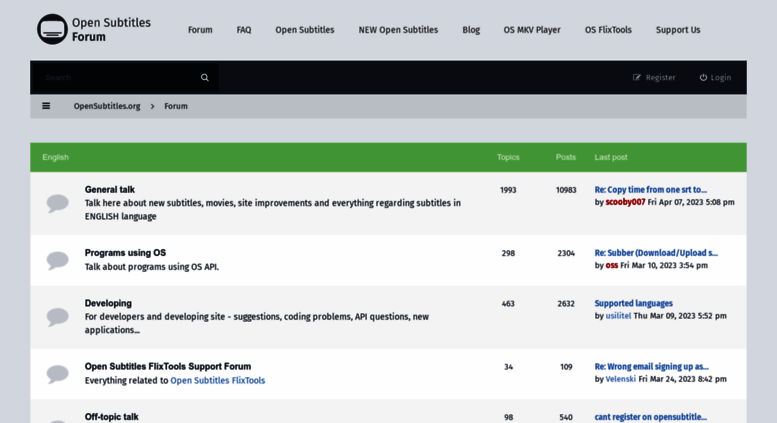Click the Programs using OS speech bubble icon
This screenshot has width=777, height=423.
(57, 260)
